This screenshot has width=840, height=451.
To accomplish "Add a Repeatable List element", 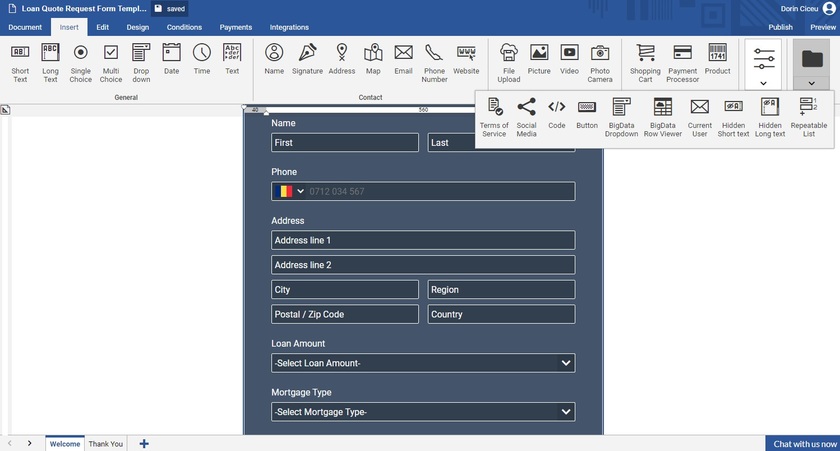I will [x=808, y=116].
